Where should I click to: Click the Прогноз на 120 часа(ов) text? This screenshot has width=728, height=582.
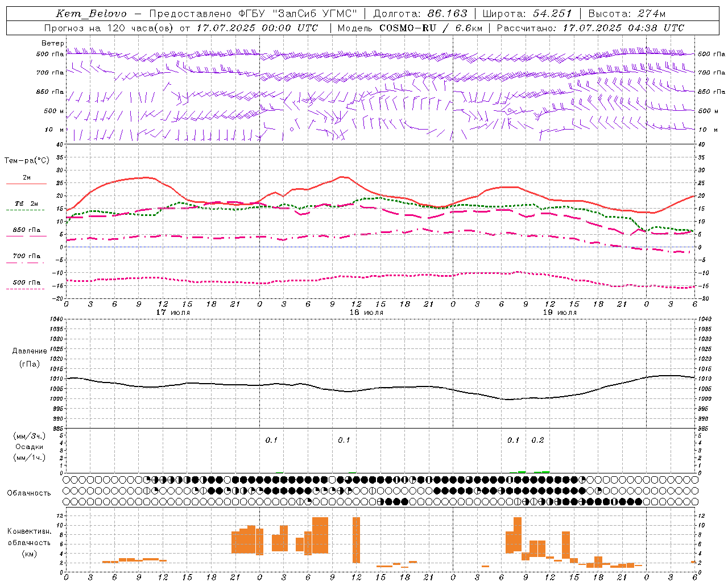pyautogui.click(x=110, y=28)
